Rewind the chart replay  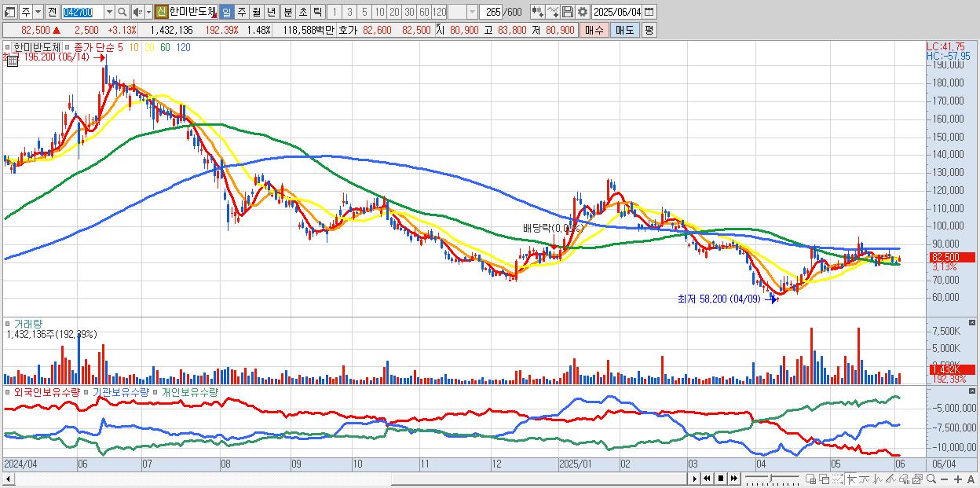coord(707,479)
